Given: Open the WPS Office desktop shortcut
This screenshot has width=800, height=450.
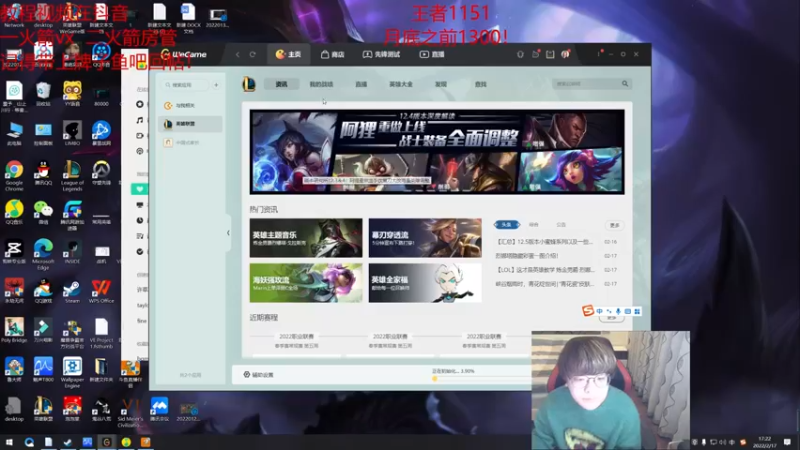Looking at the screenshot, I should point(101,291).
